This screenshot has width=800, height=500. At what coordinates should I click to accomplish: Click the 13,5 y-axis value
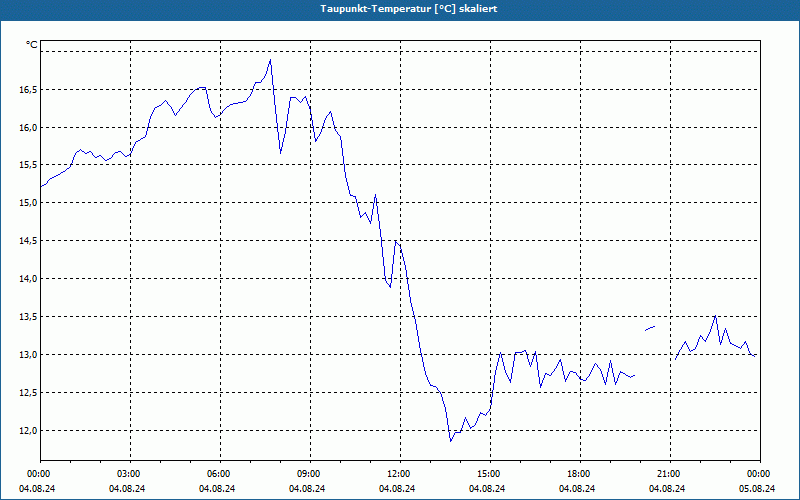[29, 317]
